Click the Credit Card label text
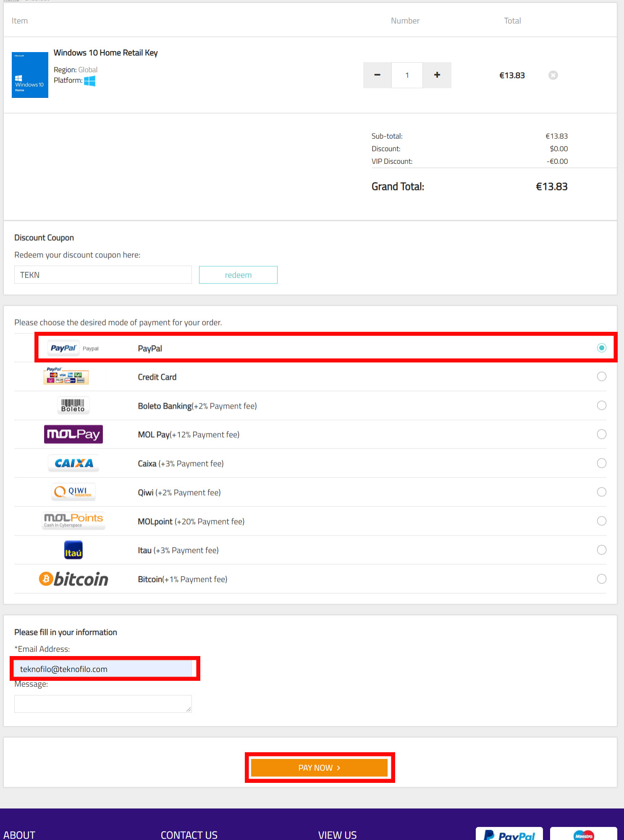 click(157, 377)
